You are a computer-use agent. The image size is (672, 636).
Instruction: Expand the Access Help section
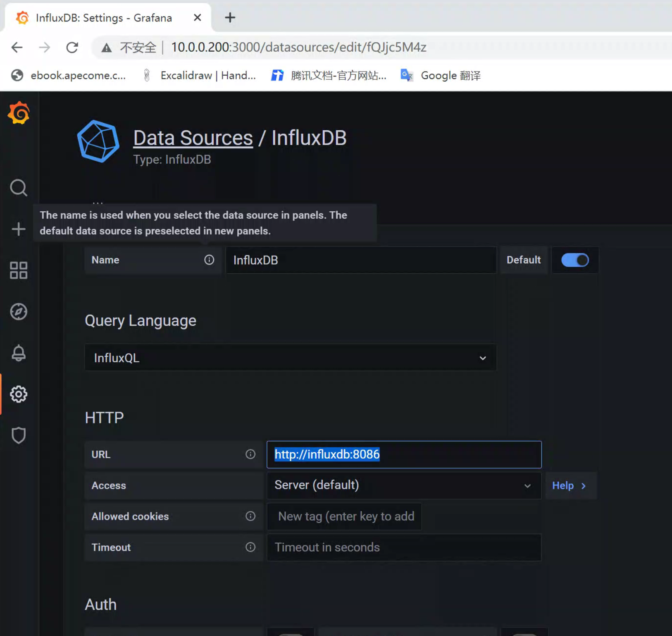[569, 485]
